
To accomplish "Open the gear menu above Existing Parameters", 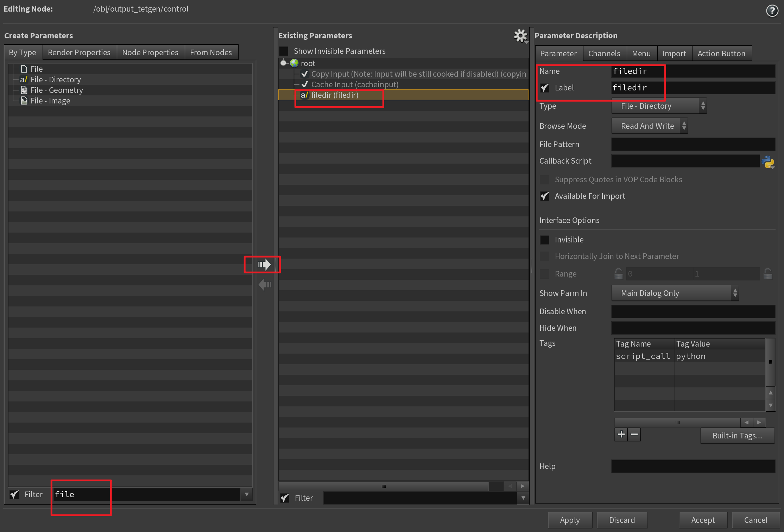I will (x=520, y=36).
